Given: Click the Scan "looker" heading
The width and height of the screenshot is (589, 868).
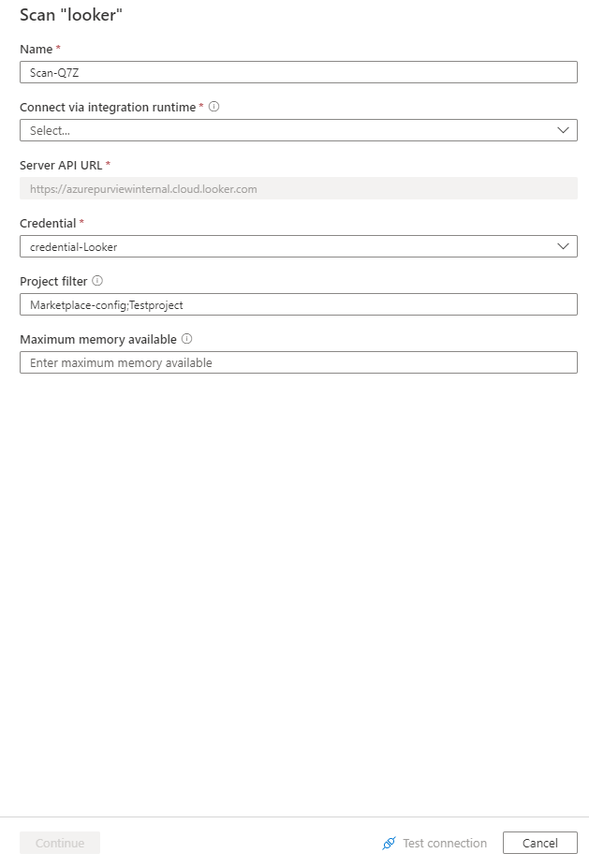Looking at the screenshot, I should (71, 15).
